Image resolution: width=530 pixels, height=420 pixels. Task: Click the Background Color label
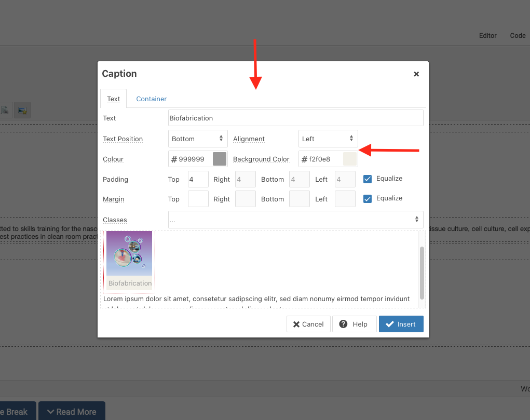(261, 159)
